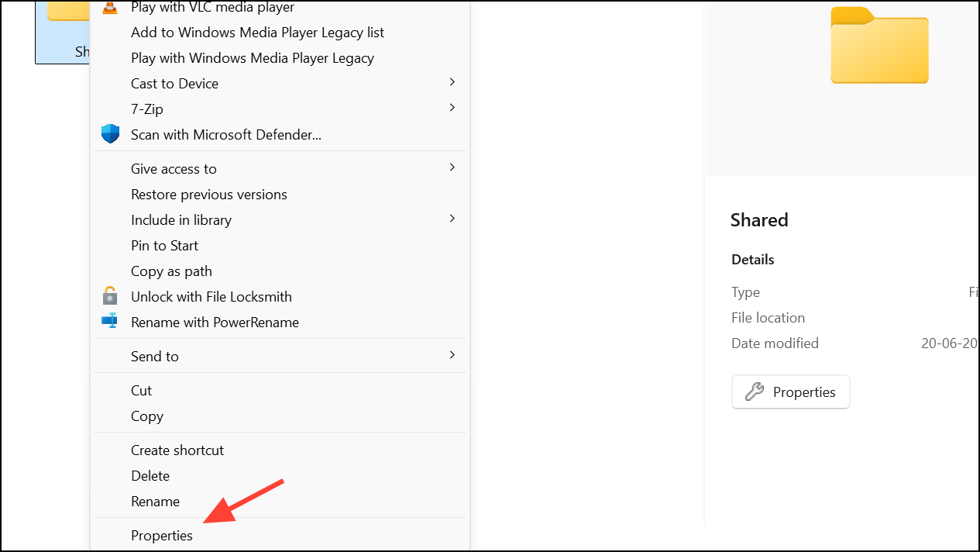Expand the Send to submenu arrow
This screenshot has height=552, width=980.
(x=452, y=355)
